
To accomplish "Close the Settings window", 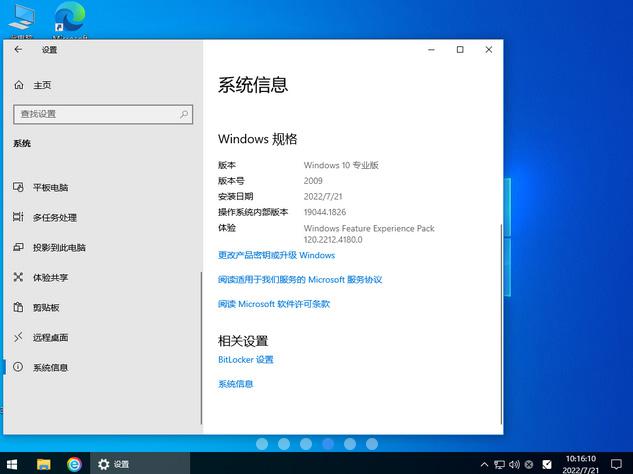I will [x=488, y=49].
